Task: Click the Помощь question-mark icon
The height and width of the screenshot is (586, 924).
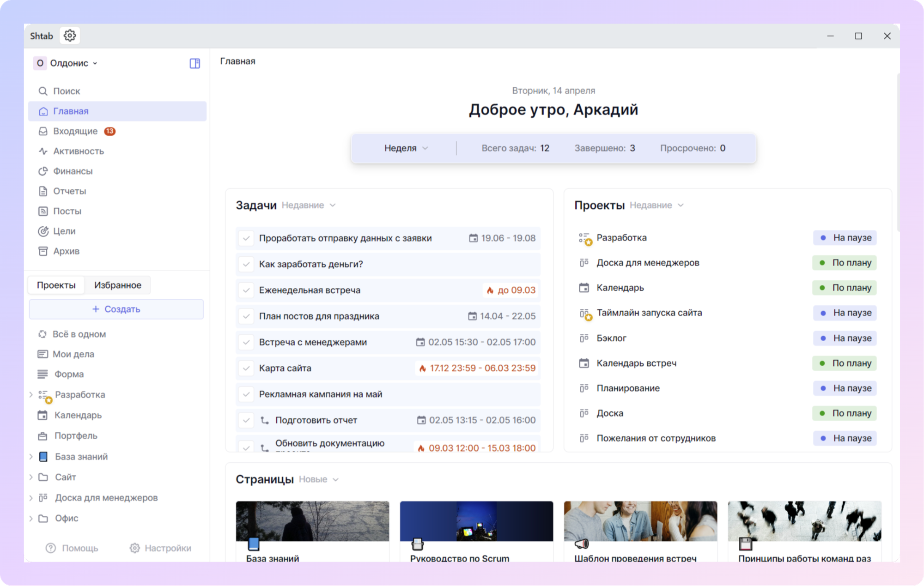Action: [x=51, y=548]
